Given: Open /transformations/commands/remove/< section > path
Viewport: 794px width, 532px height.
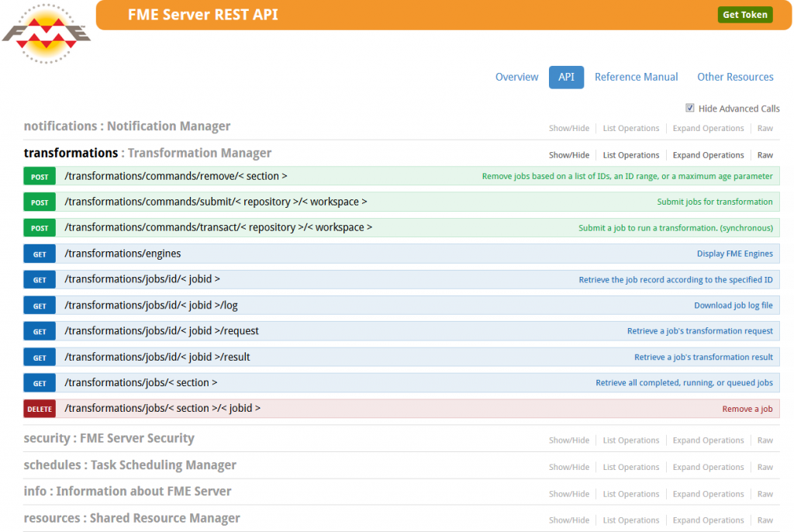Looking at the screenshot, I should (176, 176).
